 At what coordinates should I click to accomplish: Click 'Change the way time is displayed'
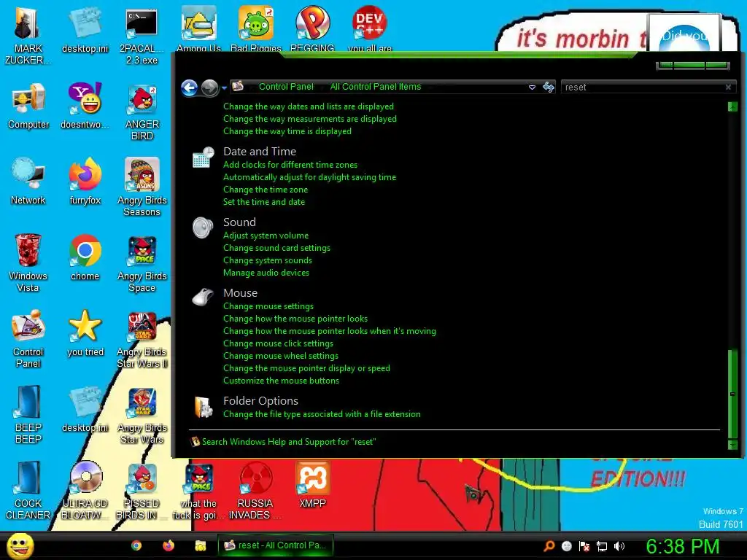click(x=287, y=131)
